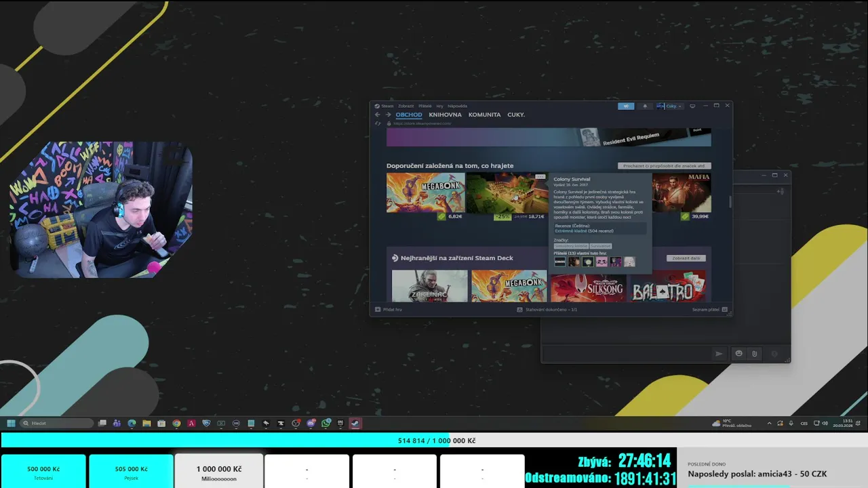Open last friend avatar in tooltip
868x488 pixels.
point(629,262)
